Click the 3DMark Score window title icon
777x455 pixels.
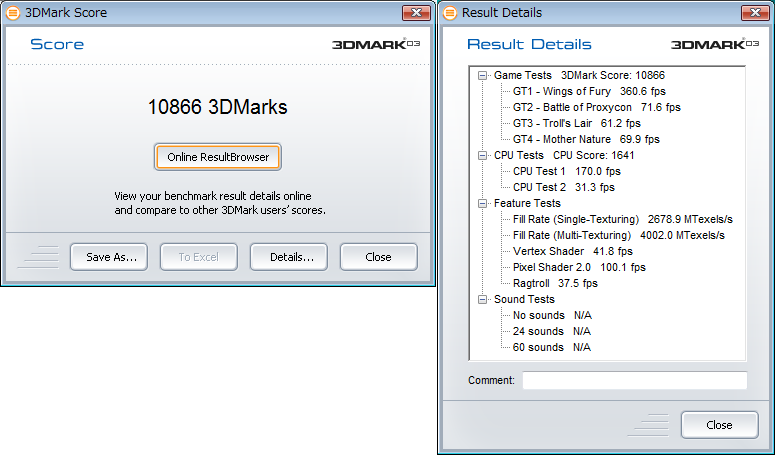coord(13,13)
